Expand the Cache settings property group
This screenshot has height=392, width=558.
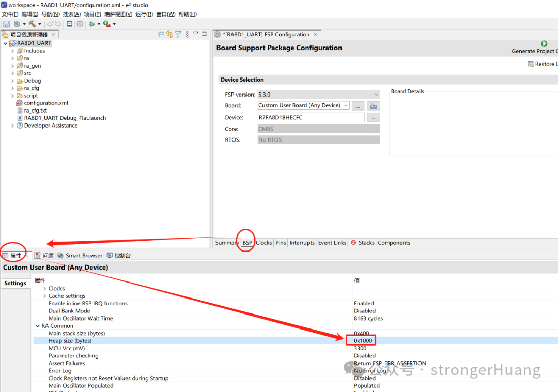coord(44,296)
